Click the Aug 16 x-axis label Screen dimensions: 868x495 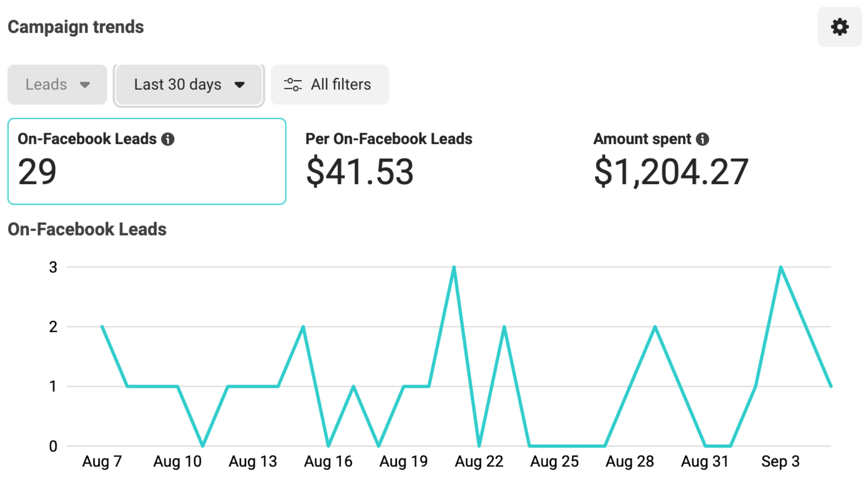point(328,462)
